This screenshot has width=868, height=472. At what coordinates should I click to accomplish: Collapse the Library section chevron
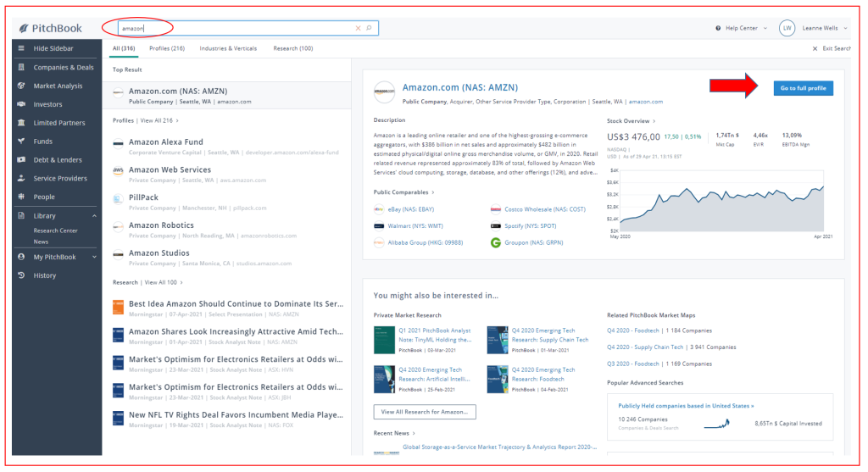tap(94, 216)
